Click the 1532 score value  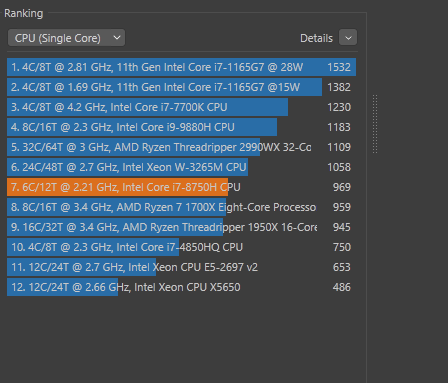339,67
